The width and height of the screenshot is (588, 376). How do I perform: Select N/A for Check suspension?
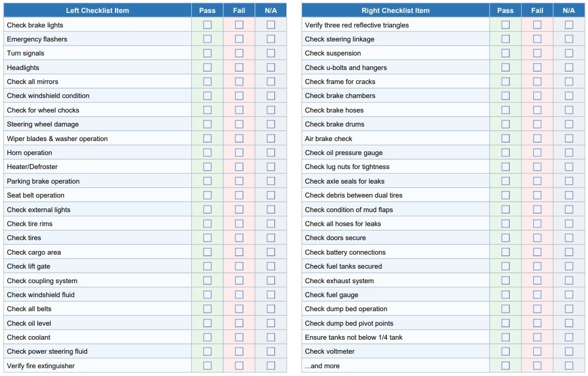pyautogui.click(x=568, y=53)
